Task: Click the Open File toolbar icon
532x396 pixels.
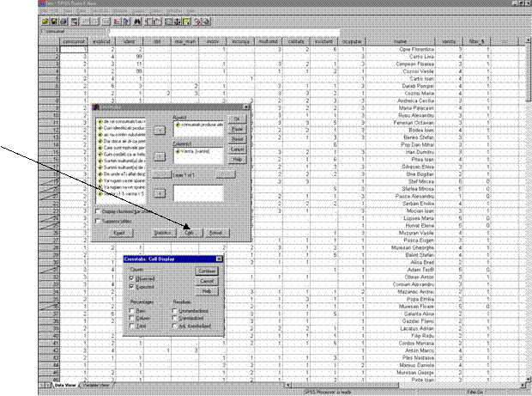Action: coord(45,21)
